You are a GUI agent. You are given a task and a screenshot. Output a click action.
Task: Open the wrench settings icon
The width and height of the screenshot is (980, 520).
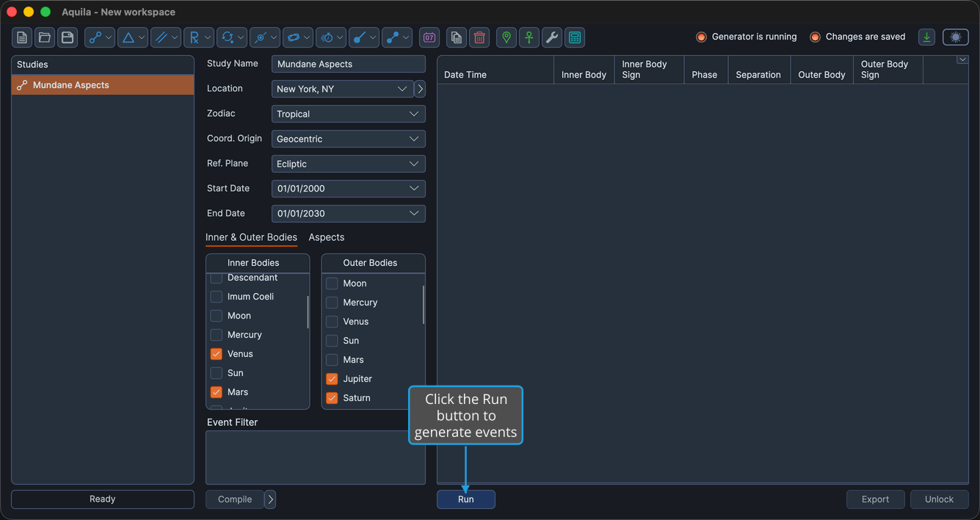click(552, 37)
